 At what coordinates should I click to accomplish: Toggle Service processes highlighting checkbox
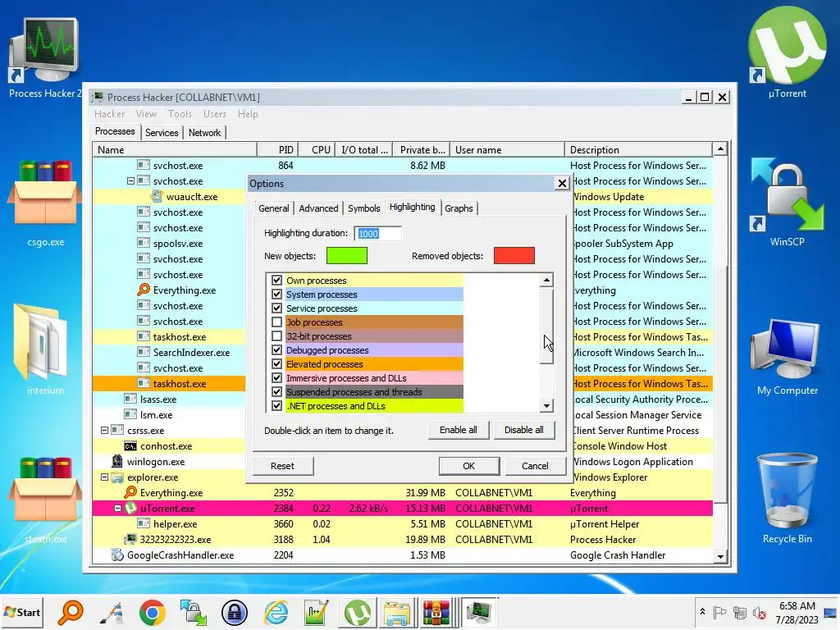coord(276,308)
